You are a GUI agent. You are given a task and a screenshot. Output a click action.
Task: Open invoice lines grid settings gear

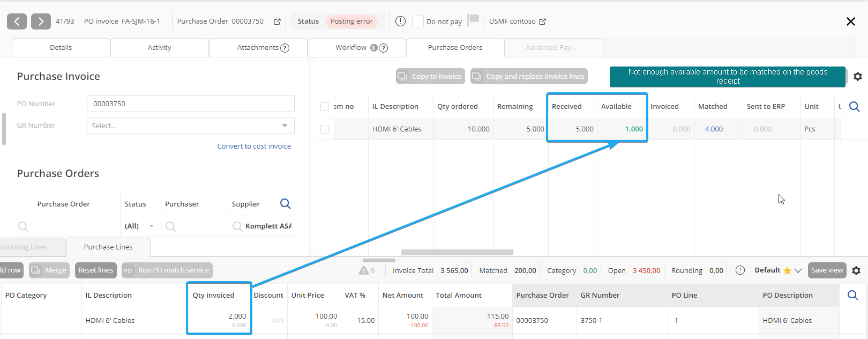pos(856,271)
